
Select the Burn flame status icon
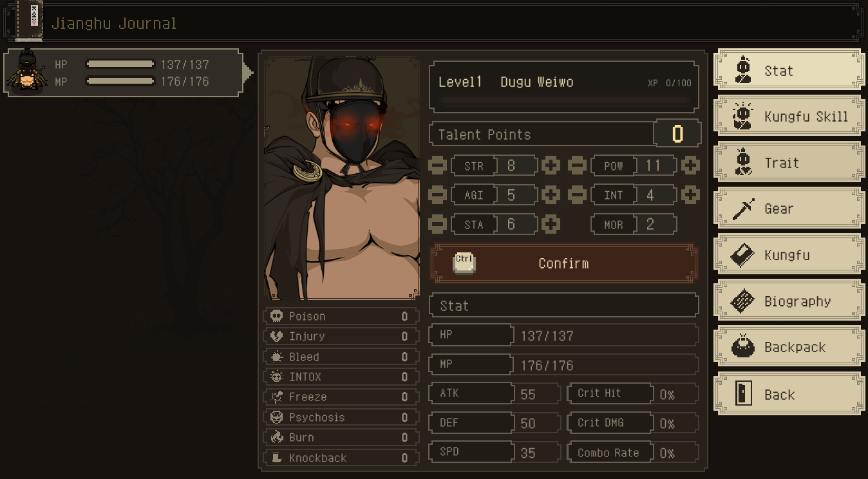(276, 437)
